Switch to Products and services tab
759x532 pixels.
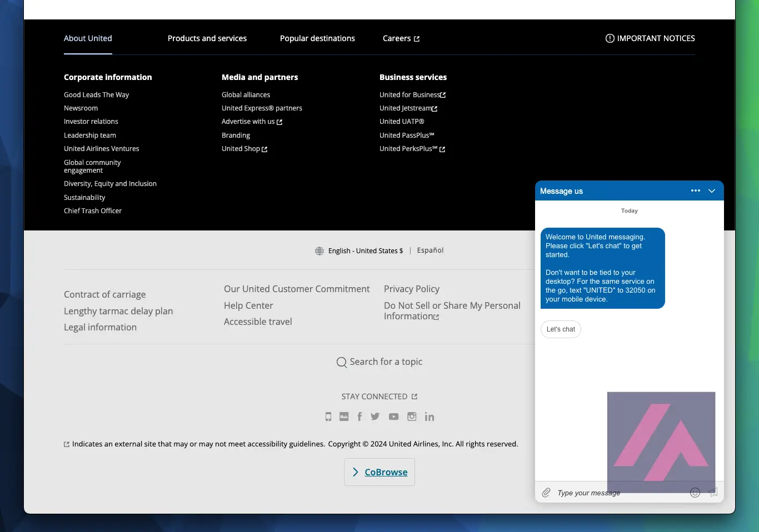(x=207, y=38)
